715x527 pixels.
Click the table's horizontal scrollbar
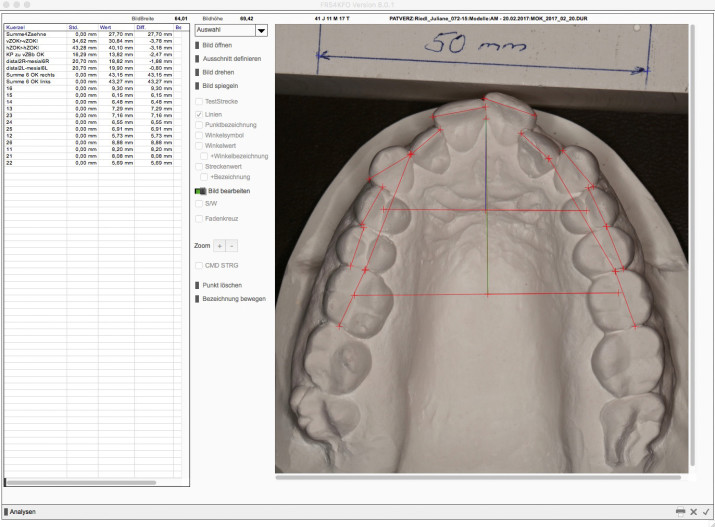point(81,482)
